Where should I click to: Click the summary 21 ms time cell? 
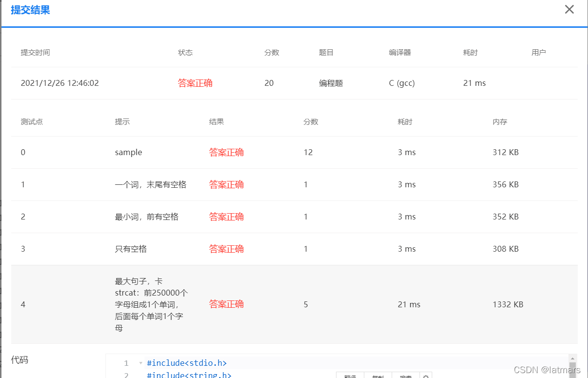pos(475,83)
